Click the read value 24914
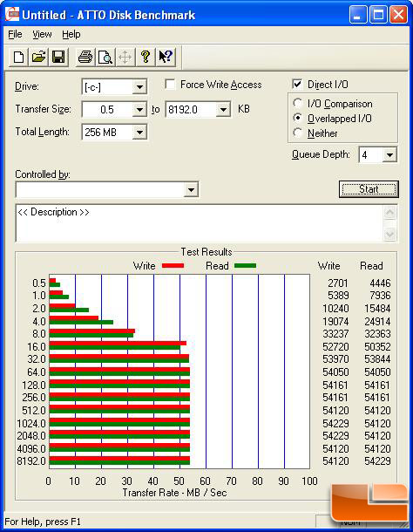This screenshot has width=413, height=532. [x=377, y=321]
